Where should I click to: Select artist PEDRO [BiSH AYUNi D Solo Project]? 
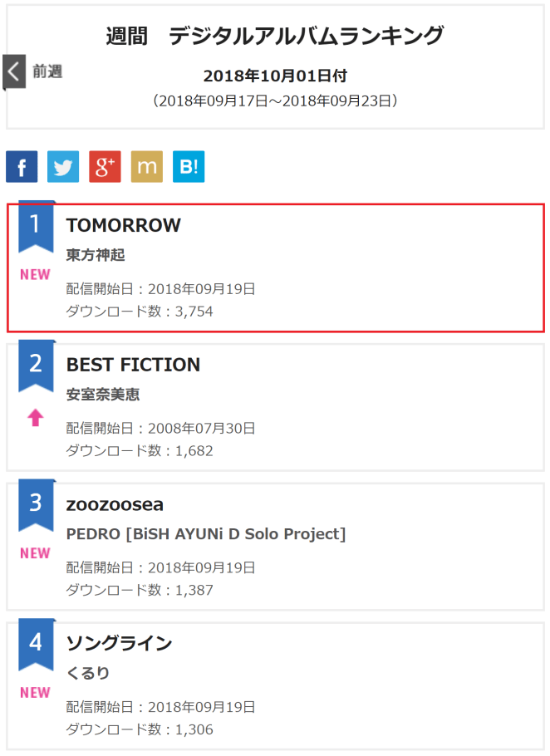[x=206, y=534]
